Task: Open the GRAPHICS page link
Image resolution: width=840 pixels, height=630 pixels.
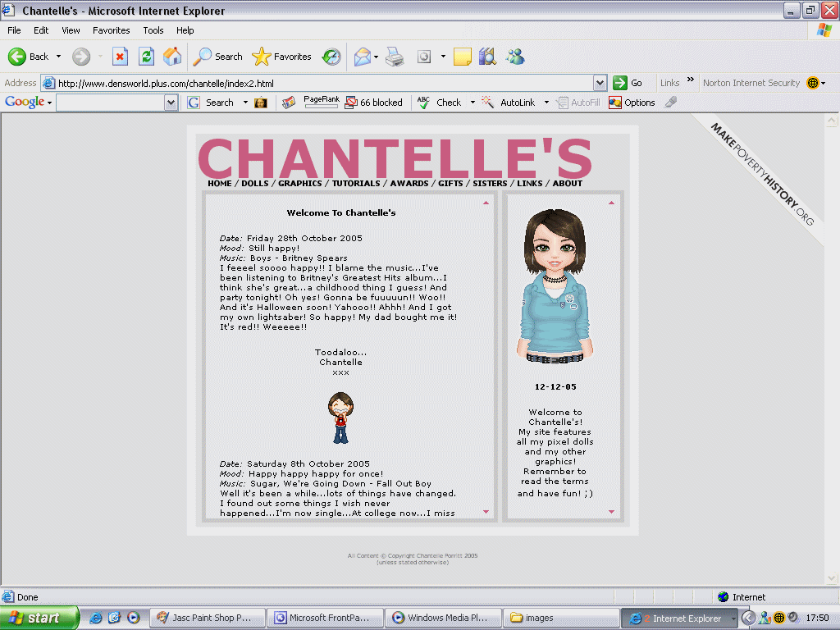Action: pos(300,183)
